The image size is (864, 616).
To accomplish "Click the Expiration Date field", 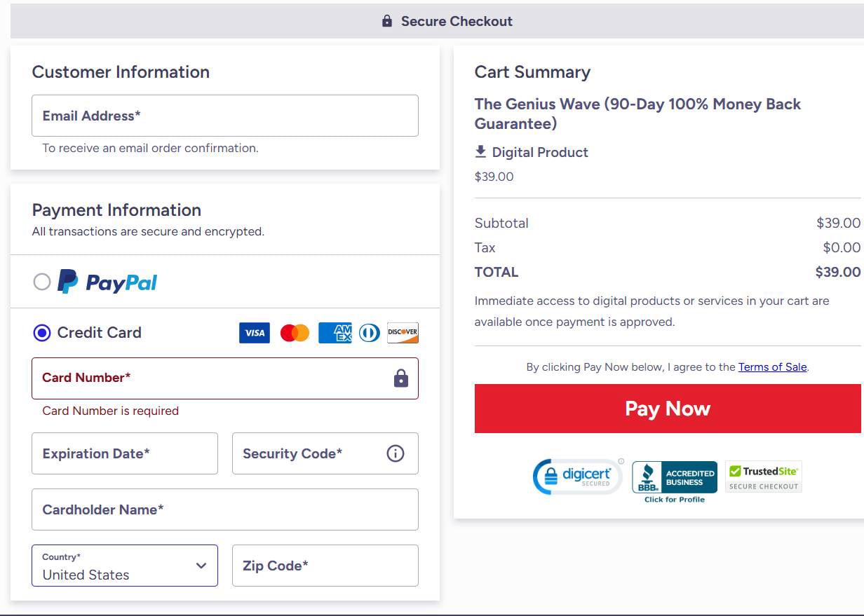I will click(x=125, y=453).
